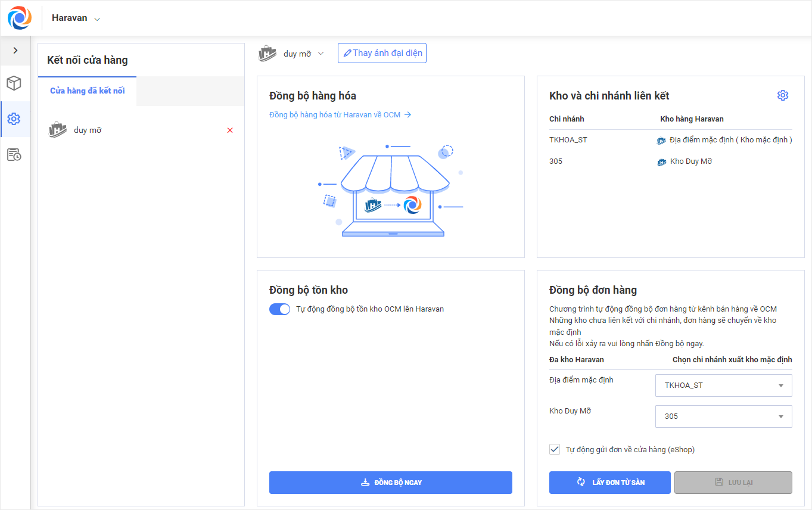Click the duy mỡ store avatar in header

point(268,54)
